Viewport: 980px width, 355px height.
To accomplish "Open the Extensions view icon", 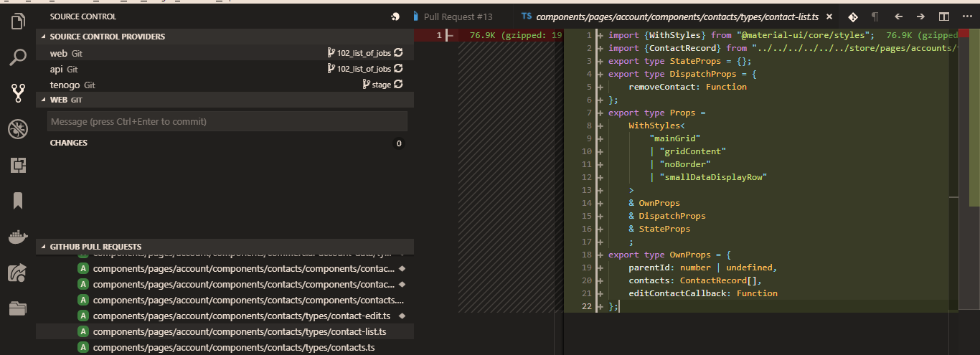I will point(18,165).
